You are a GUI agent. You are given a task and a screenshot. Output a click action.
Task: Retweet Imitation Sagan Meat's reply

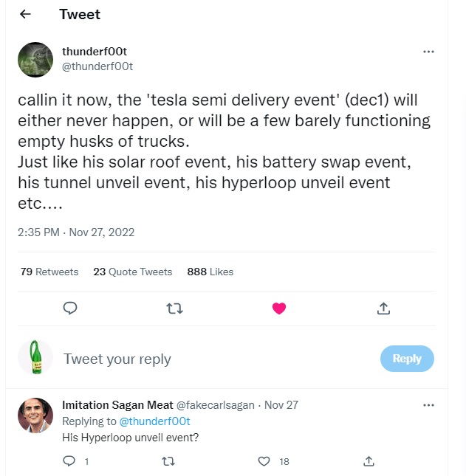point(168,461)
